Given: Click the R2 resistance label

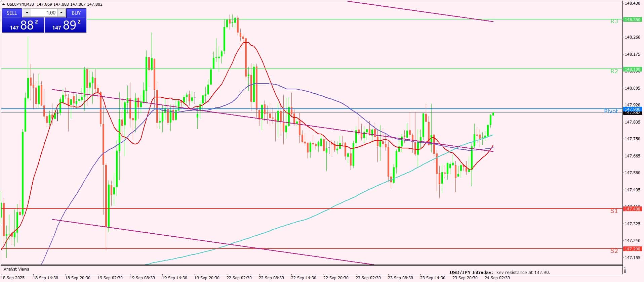Looking at the screenshot, I should (614, 71).
